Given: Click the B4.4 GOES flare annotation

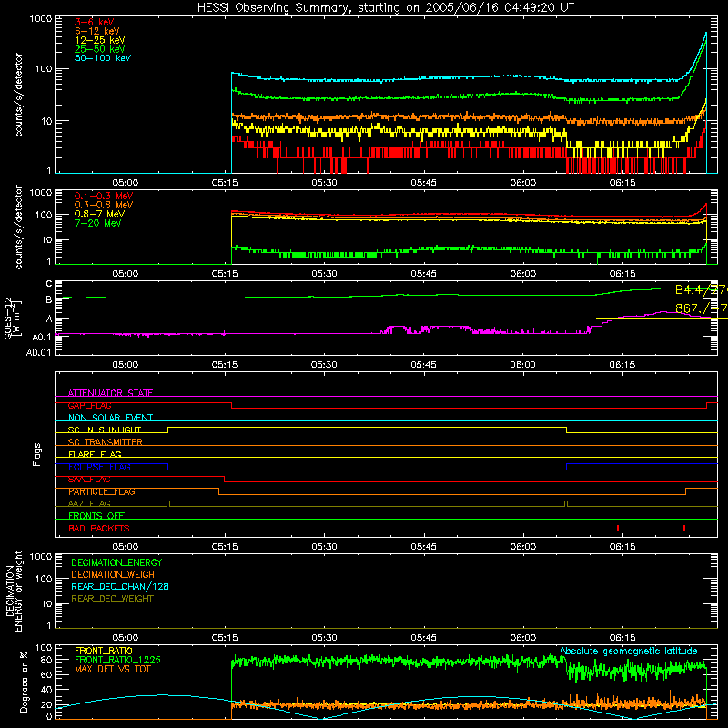Looking at the screenshot, I should point(701,290).
